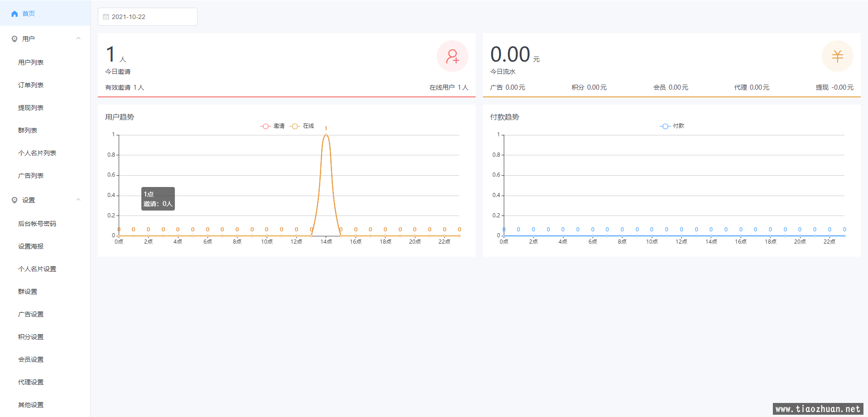Open 群设置 in the sidebar

pyautogui.click(x=28, y=292)
